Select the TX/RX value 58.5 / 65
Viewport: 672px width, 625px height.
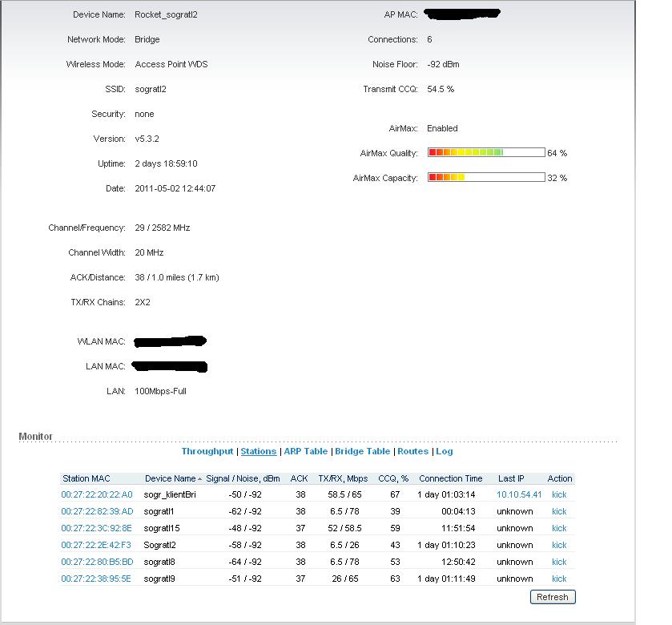344,494
